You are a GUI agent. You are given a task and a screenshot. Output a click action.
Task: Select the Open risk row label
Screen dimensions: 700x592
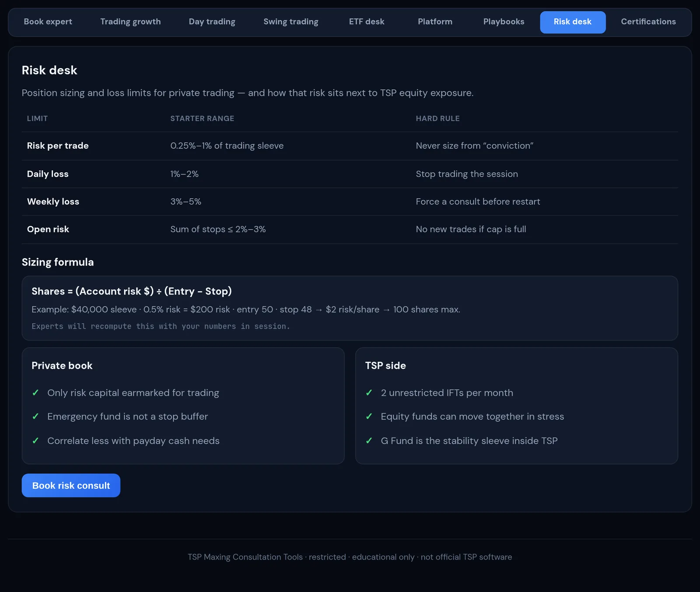click(x=48, y=229)
